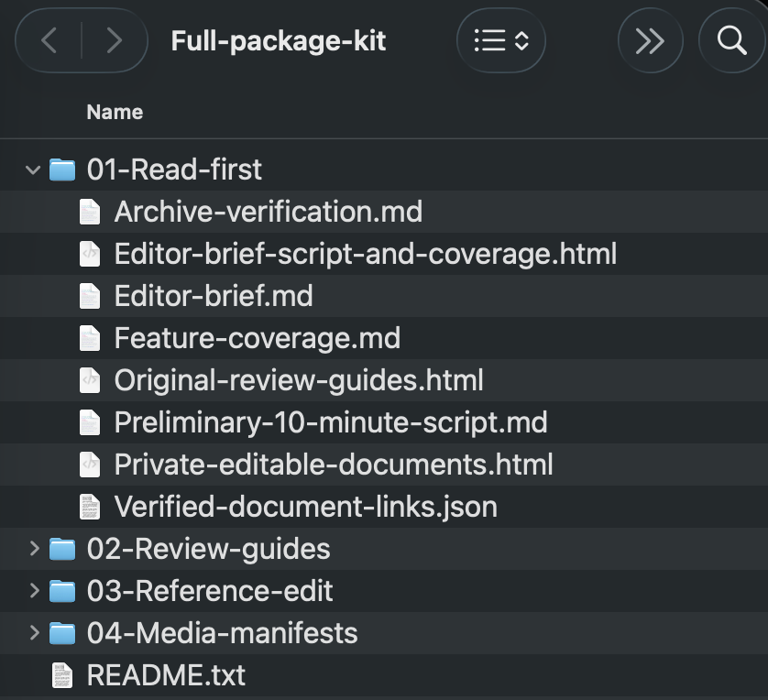Select the file name Preliminary-10-minute-script.md
This screenshot has width=768, height=700.
(331, 422)
